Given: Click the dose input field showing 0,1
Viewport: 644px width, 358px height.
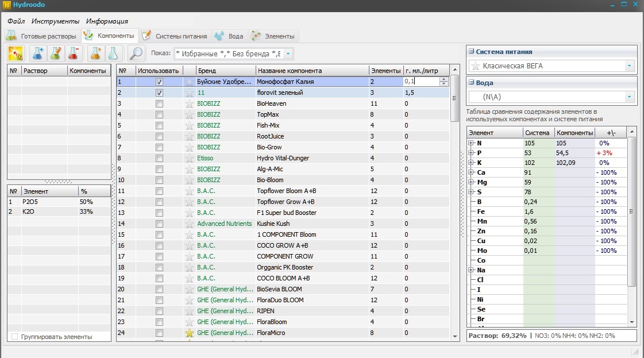Looking at the screenshot, I should (422, 82).
